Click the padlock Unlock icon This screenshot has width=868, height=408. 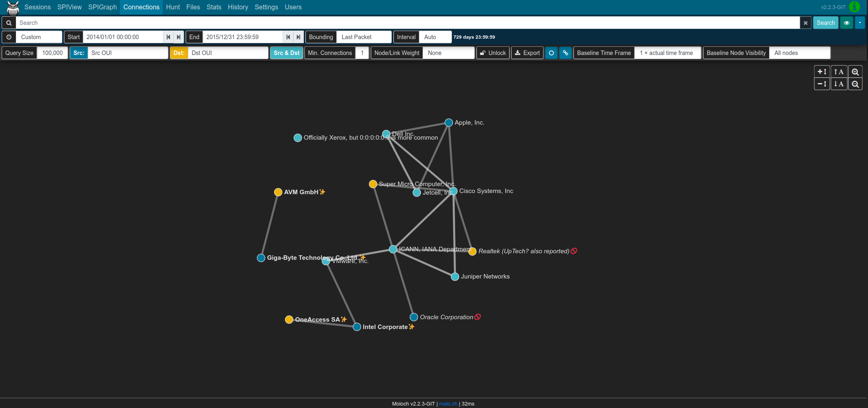point(482,53)
